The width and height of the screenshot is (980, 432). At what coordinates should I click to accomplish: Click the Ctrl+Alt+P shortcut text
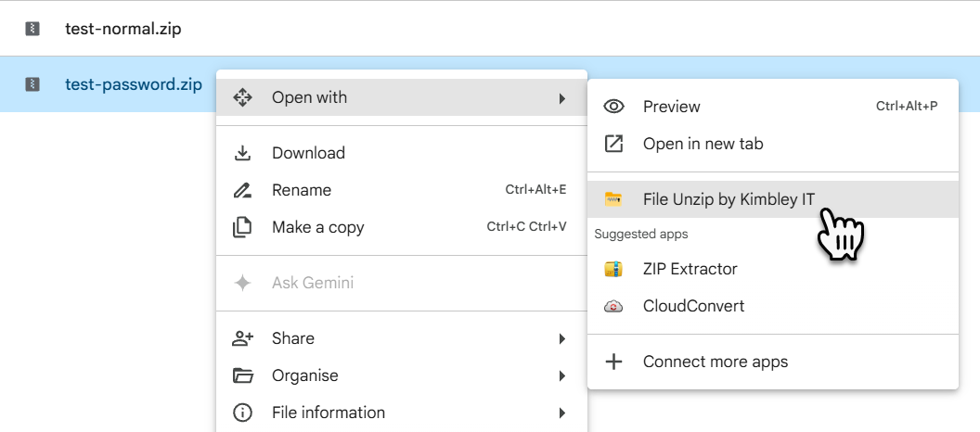[x=907, y=107]
